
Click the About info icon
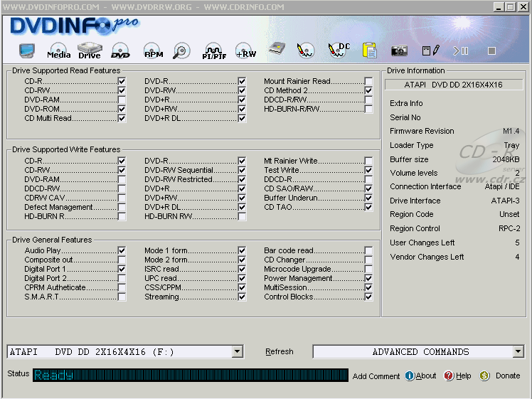pos(410,376)
